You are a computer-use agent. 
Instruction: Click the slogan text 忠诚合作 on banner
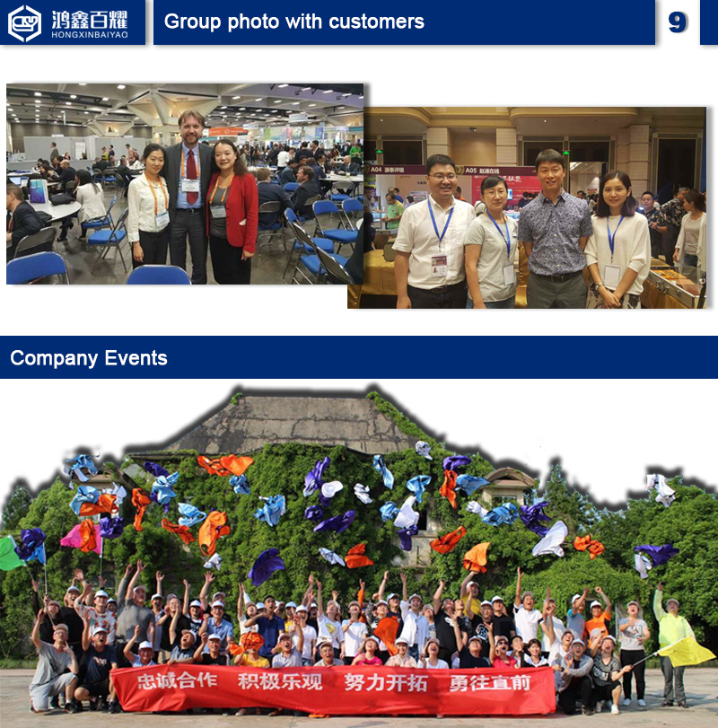pos(177,680)
